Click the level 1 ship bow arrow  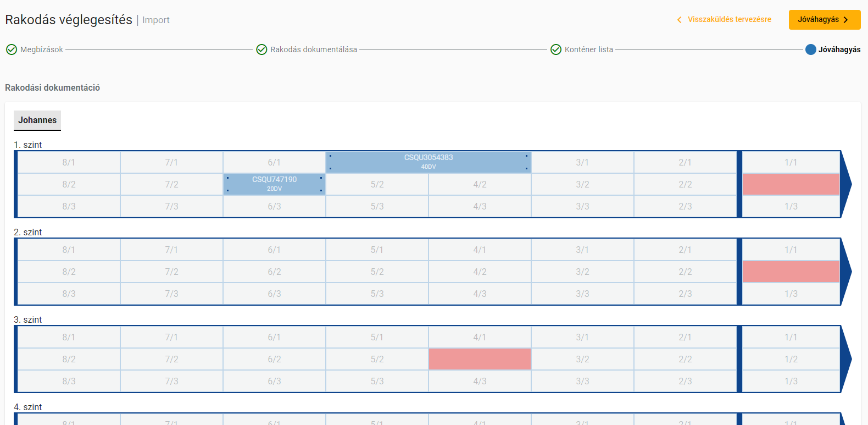pos(846,184)
